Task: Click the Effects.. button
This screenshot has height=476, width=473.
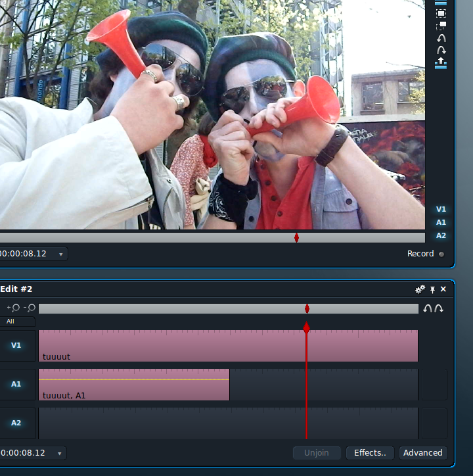Action: (370, 452)
